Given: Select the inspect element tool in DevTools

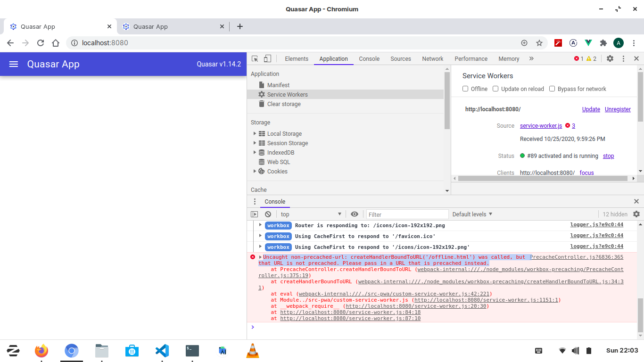Looking at the screenshot, I should click(254, 58).
